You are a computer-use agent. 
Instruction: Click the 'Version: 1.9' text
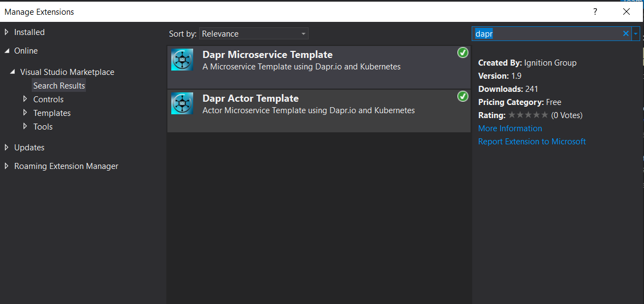[x=500, y=76]
